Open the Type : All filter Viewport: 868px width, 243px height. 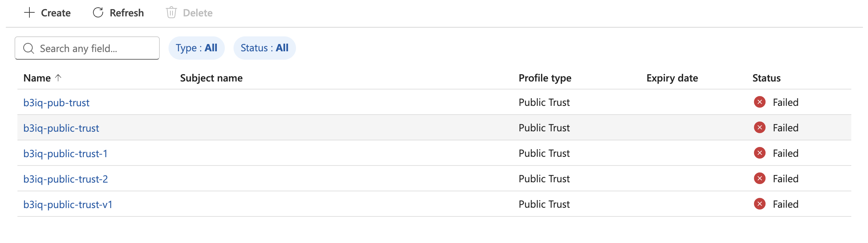click(196, 48)
